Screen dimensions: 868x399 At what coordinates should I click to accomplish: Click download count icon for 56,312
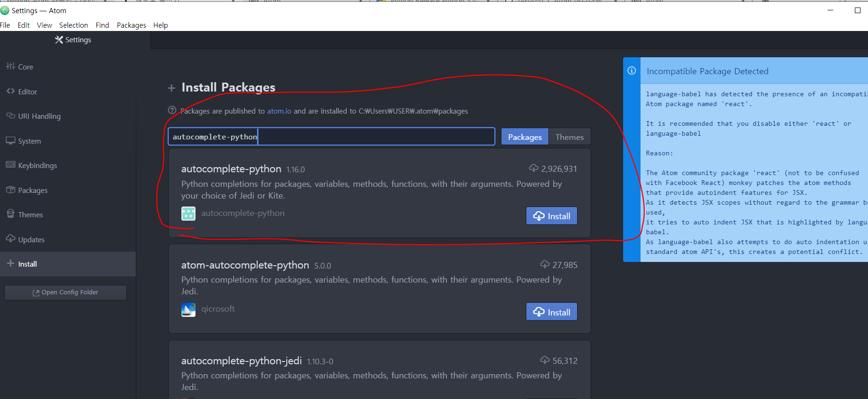[545, 360]
